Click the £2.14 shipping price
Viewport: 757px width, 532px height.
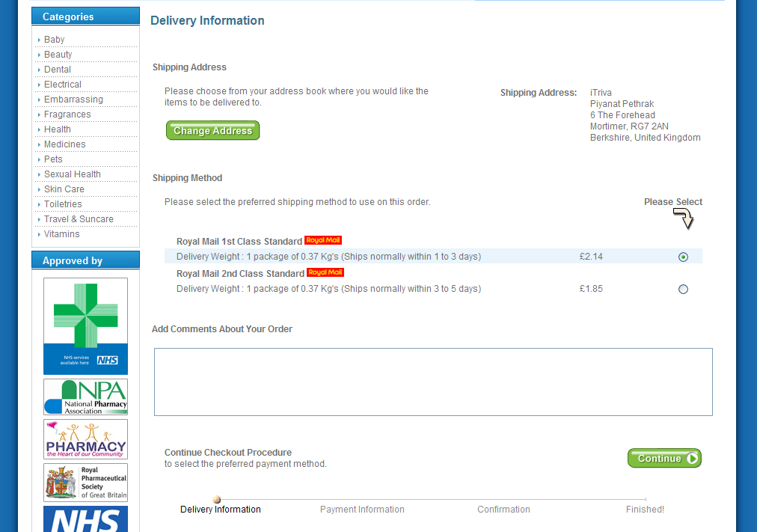591,257
